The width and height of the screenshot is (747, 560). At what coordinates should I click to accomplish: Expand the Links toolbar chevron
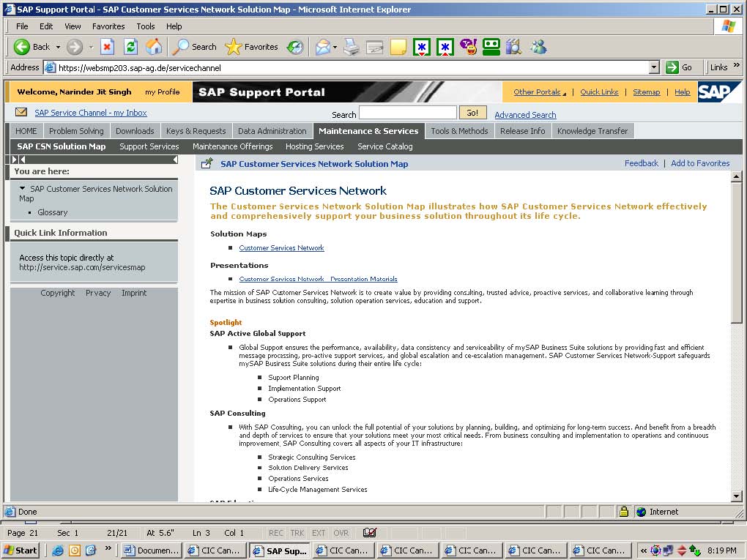(737, 65)
